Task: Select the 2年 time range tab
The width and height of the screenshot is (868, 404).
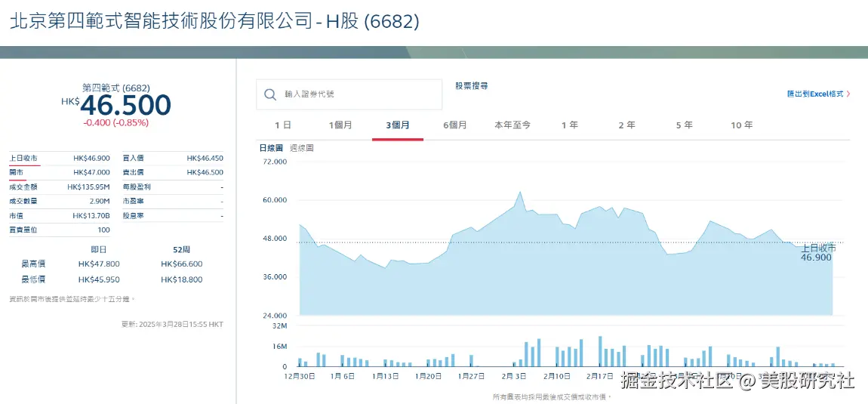Action: 626,125
